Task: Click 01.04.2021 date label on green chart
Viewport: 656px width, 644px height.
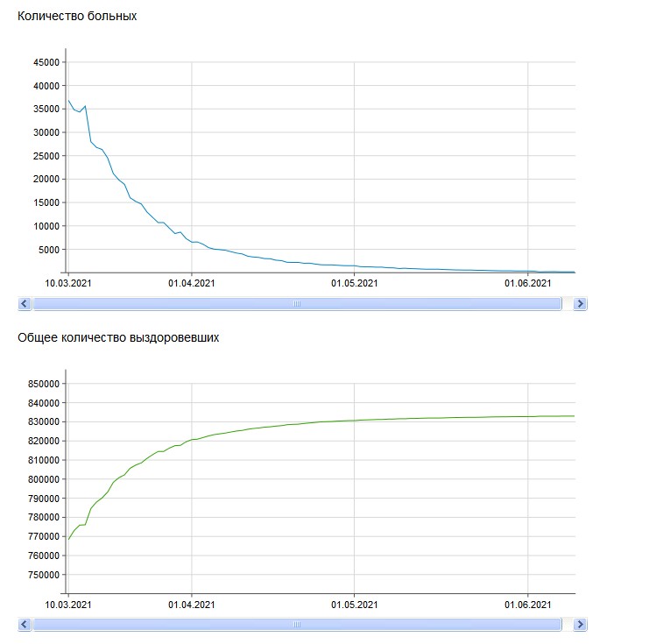Action: point(192,605)
